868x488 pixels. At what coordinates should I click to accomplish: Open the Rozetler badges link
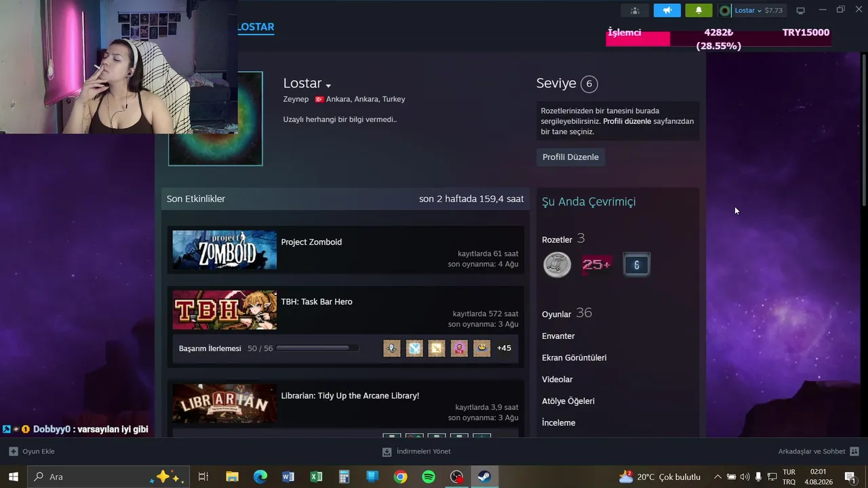point(557,240)
